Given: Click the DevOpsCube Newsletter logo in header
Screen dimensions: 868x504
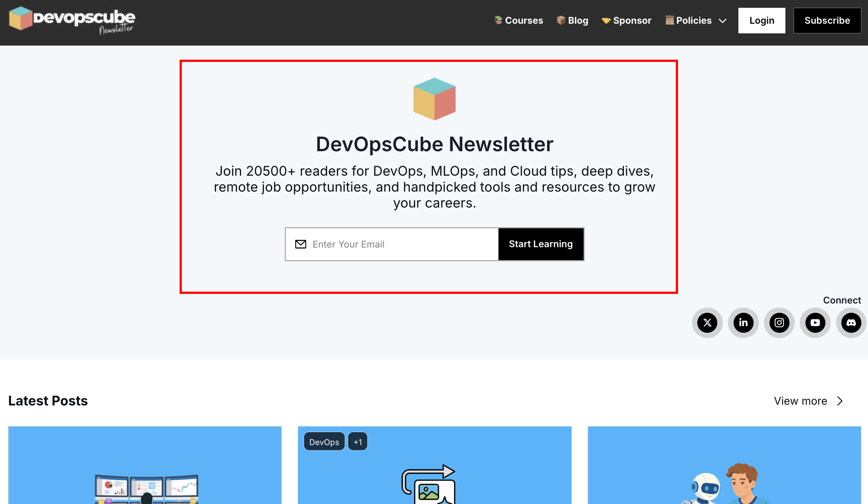Looking at the screenshot, I should tap(72, 20).
